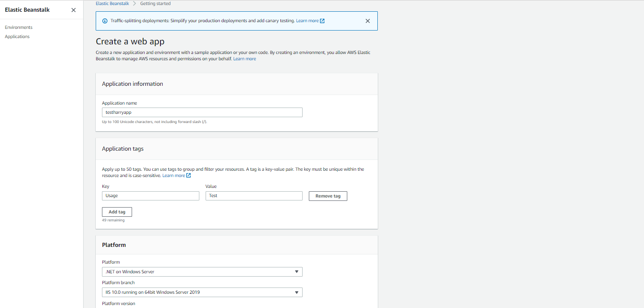Open the Platform dropdown

click(x=202, y=272)
